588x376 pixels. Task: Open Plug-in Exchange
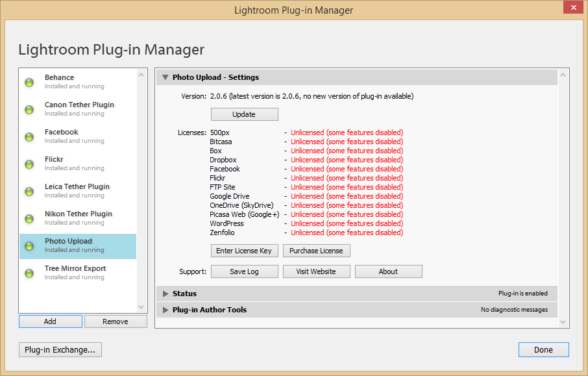(60, 350)
